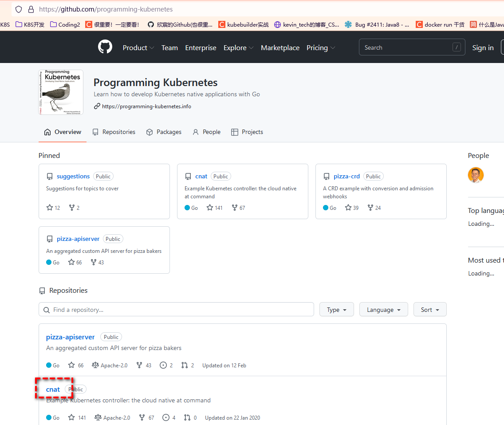Screen dimensions: 504x425
Task: Click the fork icon on pinned cnat card
Action: [x=235, y=208]
